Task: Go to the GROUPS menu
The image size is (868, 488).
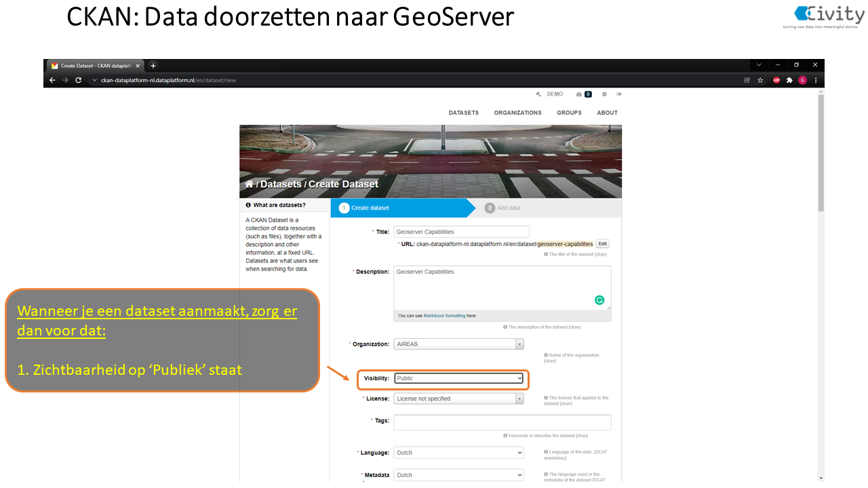Action: (x=570, y=113)
